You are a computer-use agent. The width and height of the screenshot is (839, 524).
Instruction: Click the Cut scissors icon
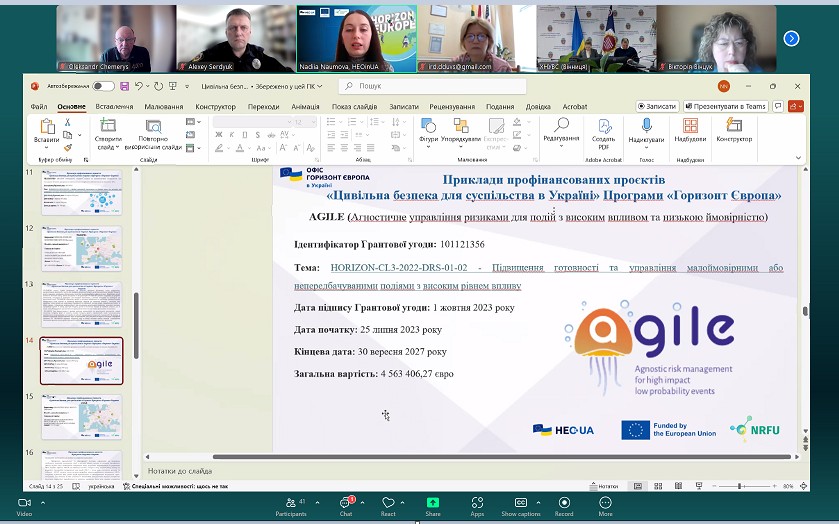pos(68,122)
